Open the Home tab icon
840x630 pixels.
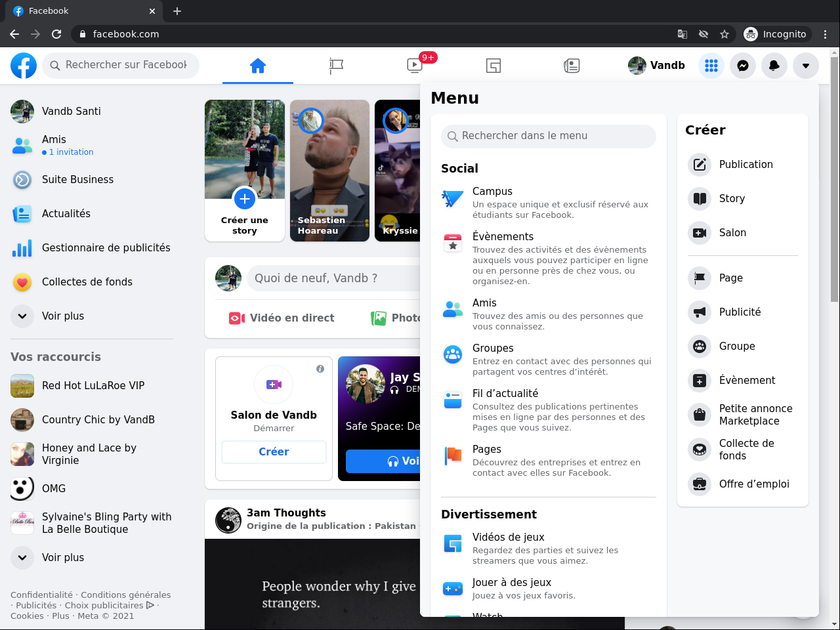(x=258, y=66)
